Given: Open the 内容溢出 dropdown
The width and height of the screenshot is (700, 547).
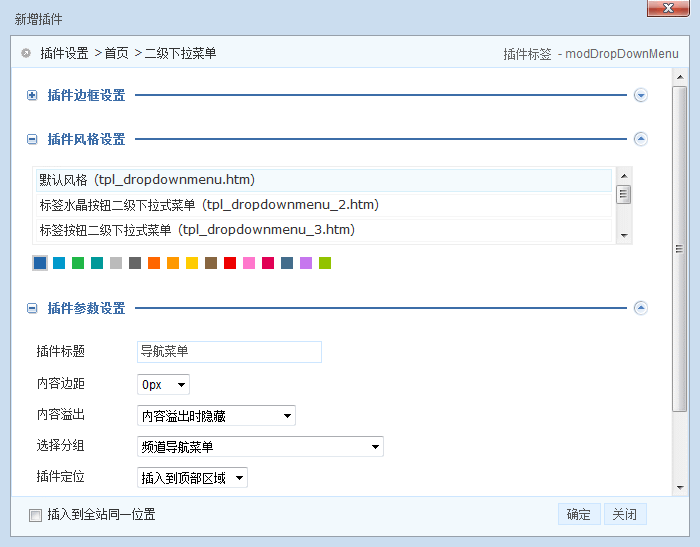Looking at the screenshot, I should coord(216,416).
